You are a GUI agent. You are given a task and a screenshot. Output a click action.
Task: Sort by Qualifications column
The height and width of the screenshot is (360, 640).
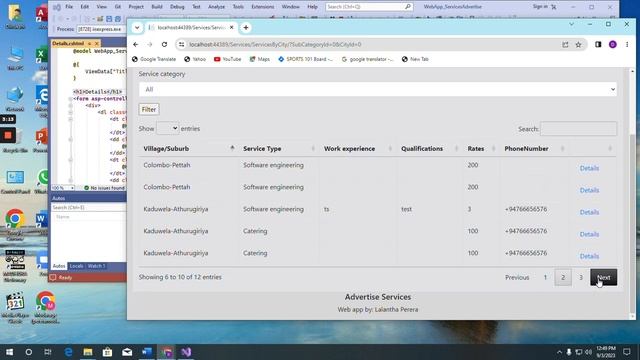click(429, 149)
